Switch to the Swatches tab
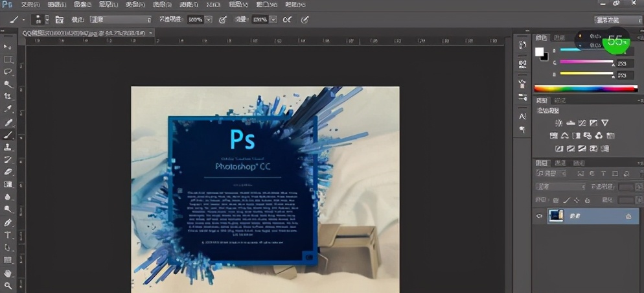644x293 pixels. tap(559, 38)
